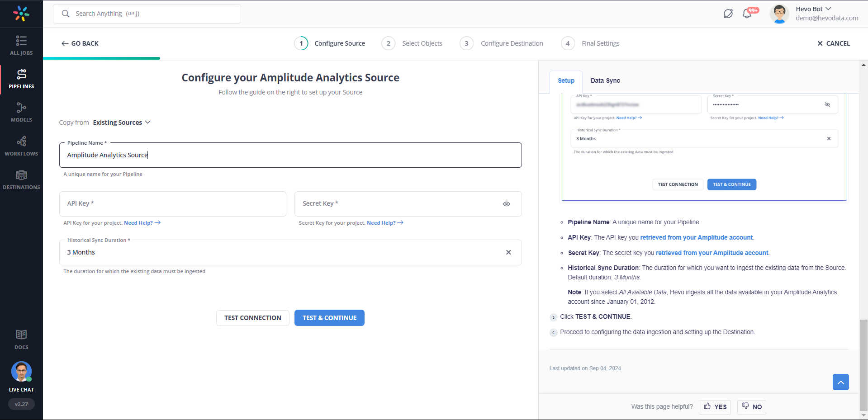Start a Live Chat session

21,377
